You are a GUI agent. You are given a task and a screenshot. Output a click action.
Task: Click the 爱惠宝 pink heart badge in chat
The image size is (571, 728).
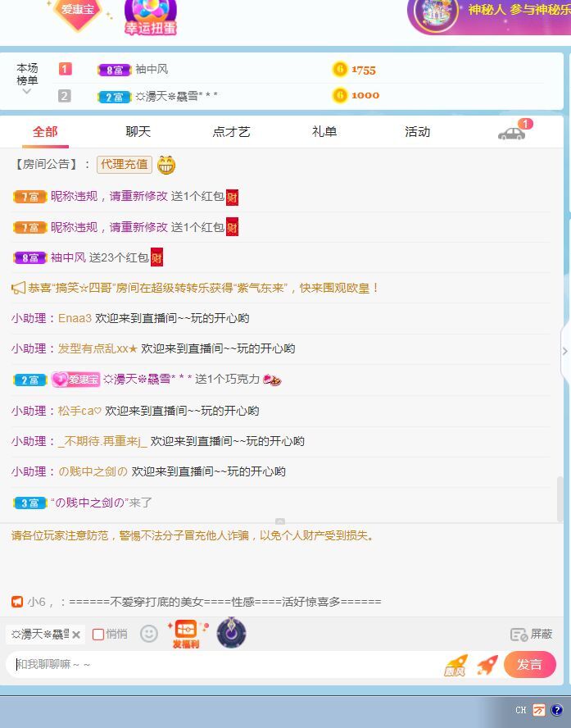[75, 380]
